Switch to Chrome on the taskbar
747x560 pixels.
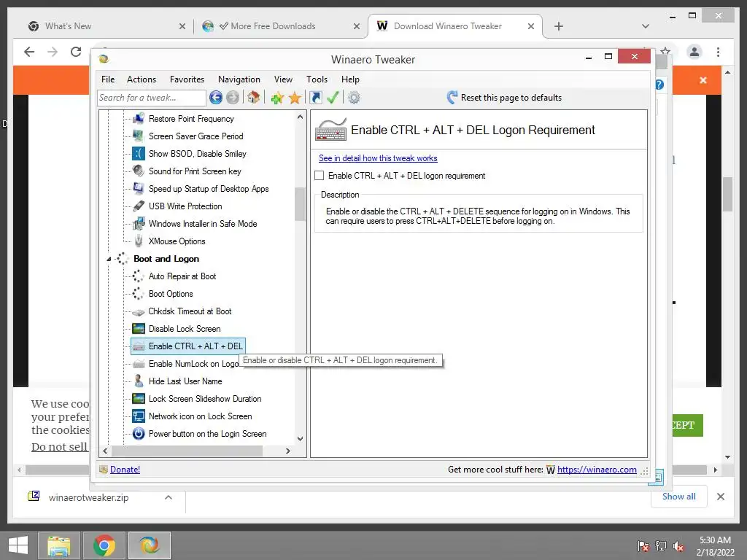click(x=104, y=545)
